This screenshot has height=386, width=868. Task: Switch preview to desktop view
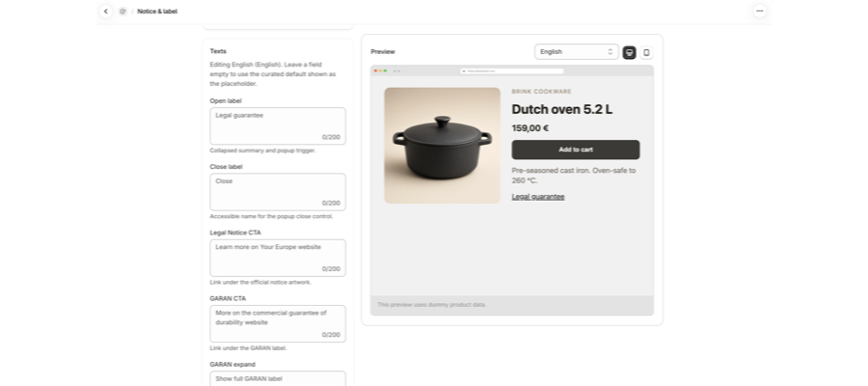pyautogui.click(x=629, y=52)
